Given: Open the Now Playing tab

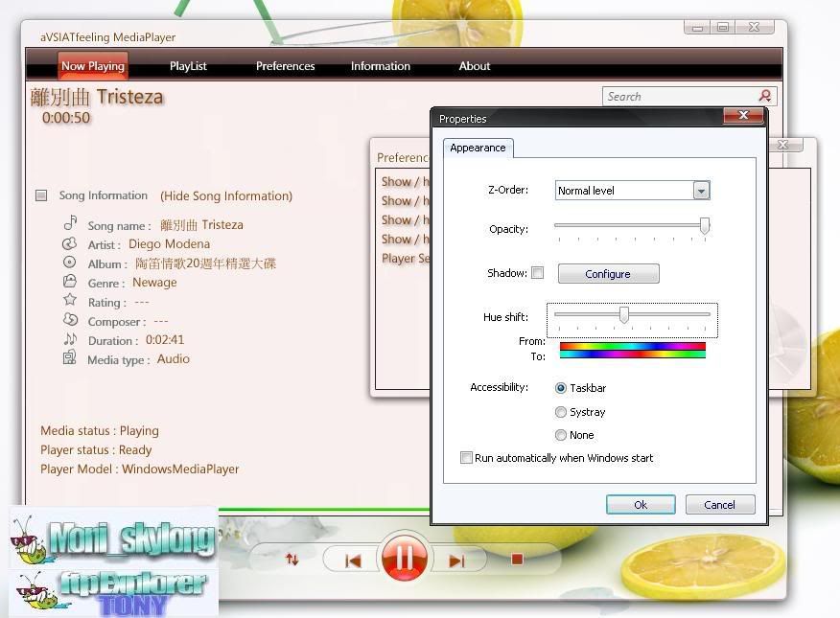Looking at the screenshot, I should click(x=93, y=66).
